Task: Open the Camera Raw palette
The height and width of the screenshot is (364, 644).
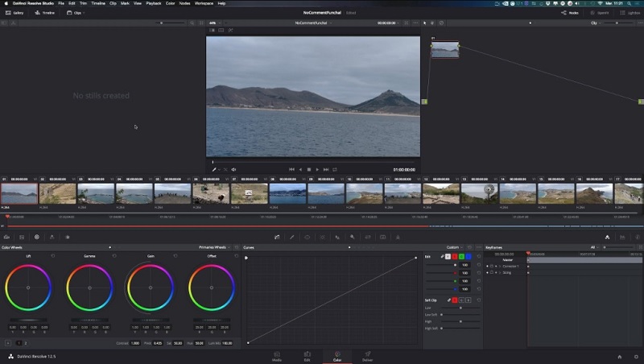Action: click(6, 237)
